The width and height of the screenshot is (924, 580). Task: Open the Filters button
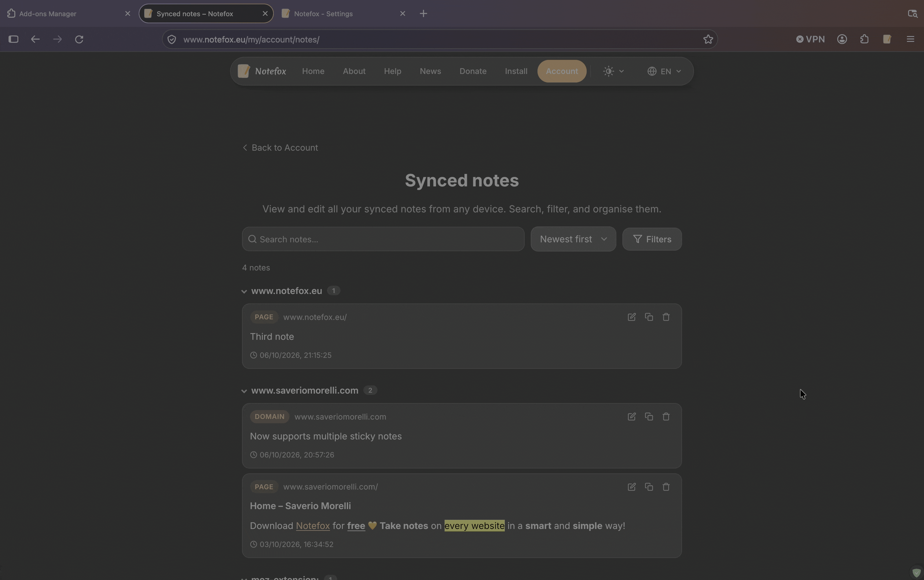(x=652, y=239)
